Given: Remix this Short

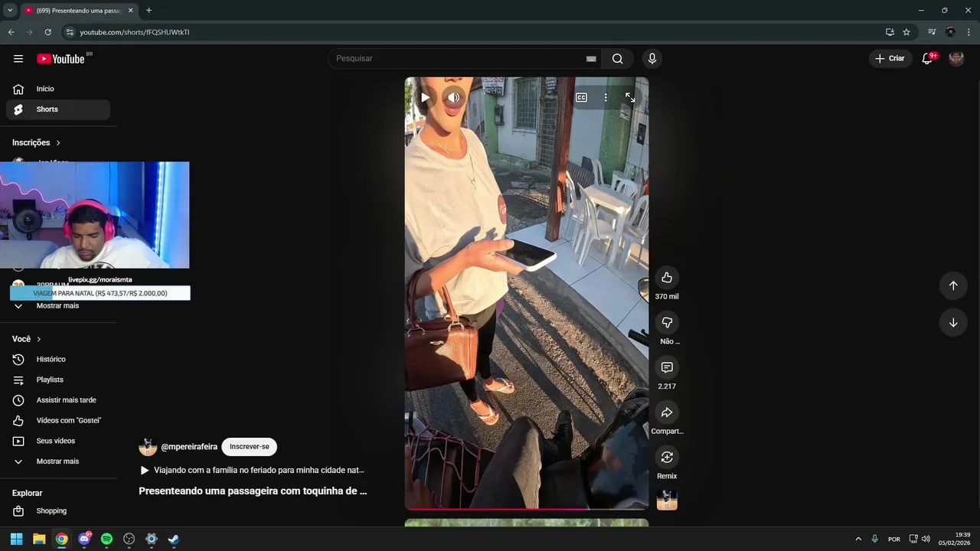Looking at the screenshot, I should pyautogui.click(x=667, y=457).
